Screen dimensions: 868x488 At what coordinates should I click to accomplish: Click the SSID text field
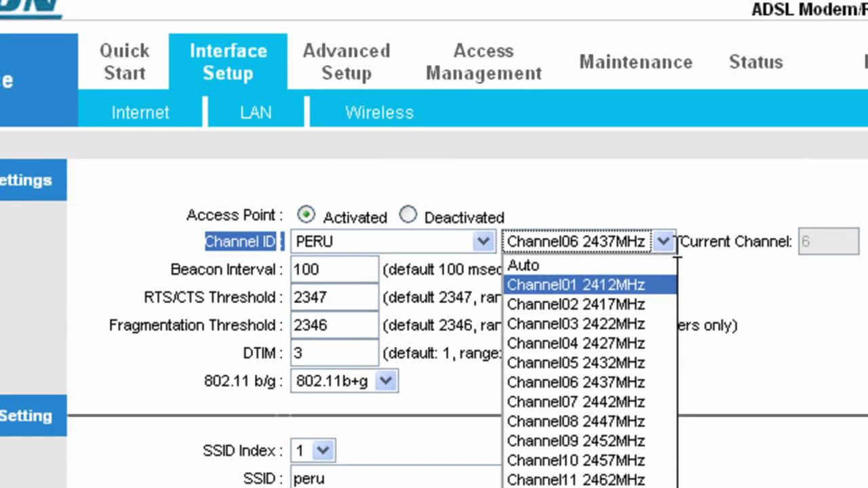tap(397, 479)
